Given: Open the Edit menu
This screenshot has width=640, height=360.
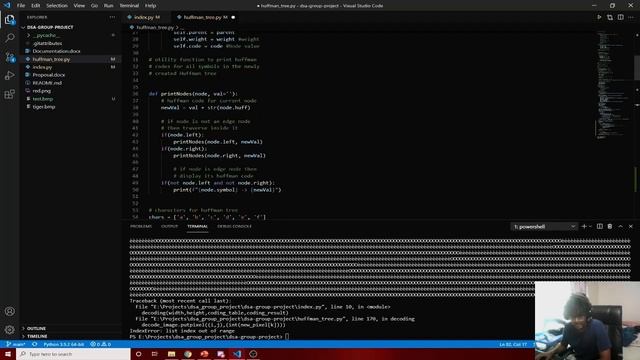Looking at the screenshot, I should (36, 6).
